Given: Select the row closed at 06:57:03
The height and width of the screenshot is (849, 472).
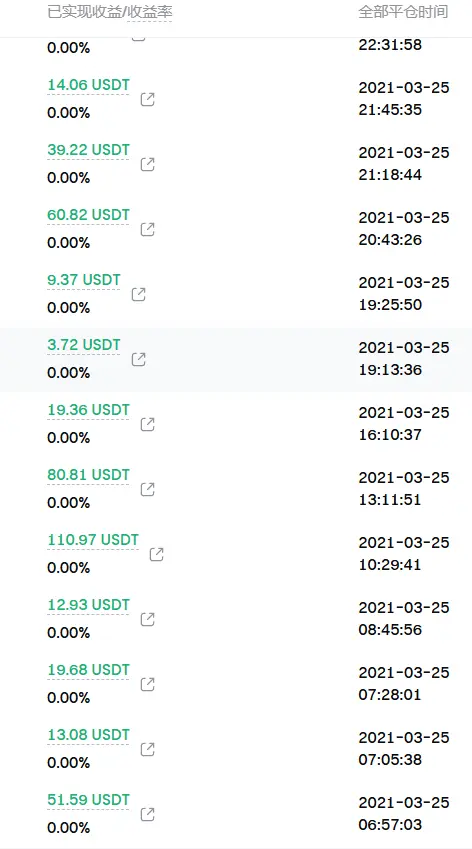Looking at the screenshot, I should 236,814.
